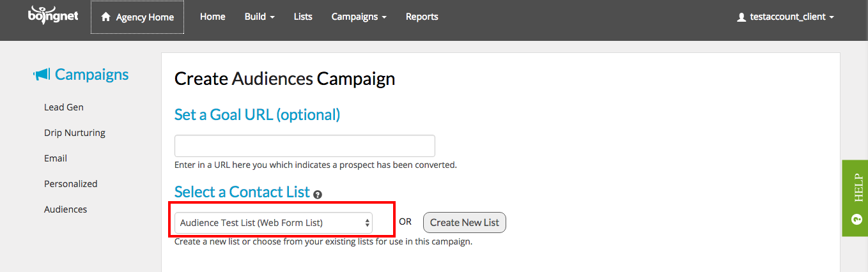Open the Audiences sidebar link
The height and width of the screenshot is (272, 868).
[65, 209]
